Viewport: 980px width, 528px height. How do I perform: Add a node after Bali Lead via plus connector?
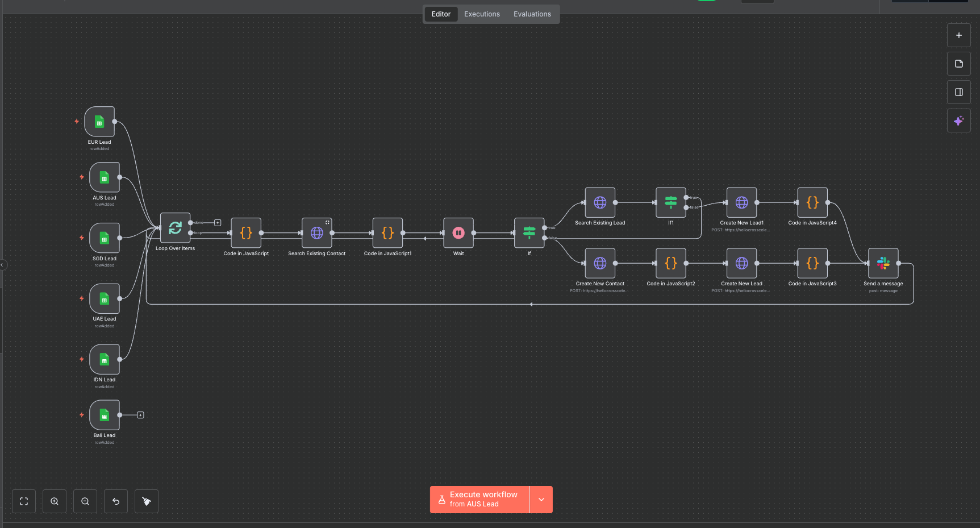pyautogui.click(x=140, y=415)
